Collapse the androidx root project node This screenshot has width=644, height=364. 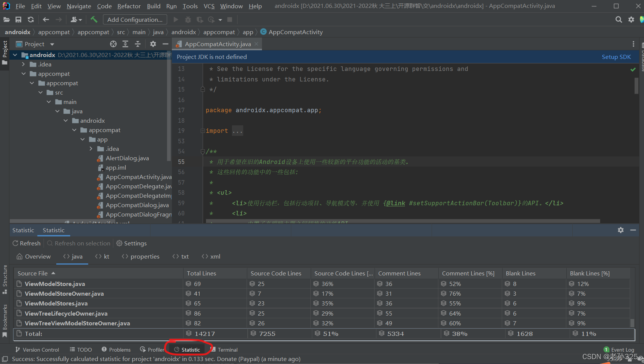click(x=15, y=55)
